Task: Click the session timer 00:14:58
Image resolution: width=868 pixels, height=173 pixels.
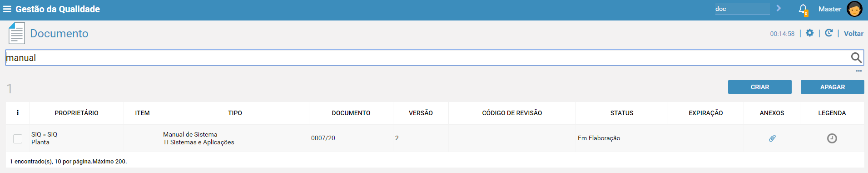Action: click(x=782, y=34)
